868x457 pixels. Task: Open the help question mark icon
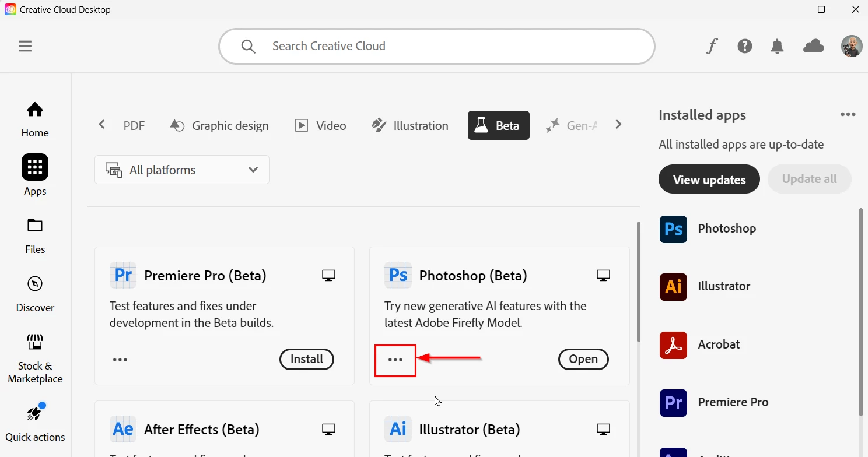tap(745, 46)
